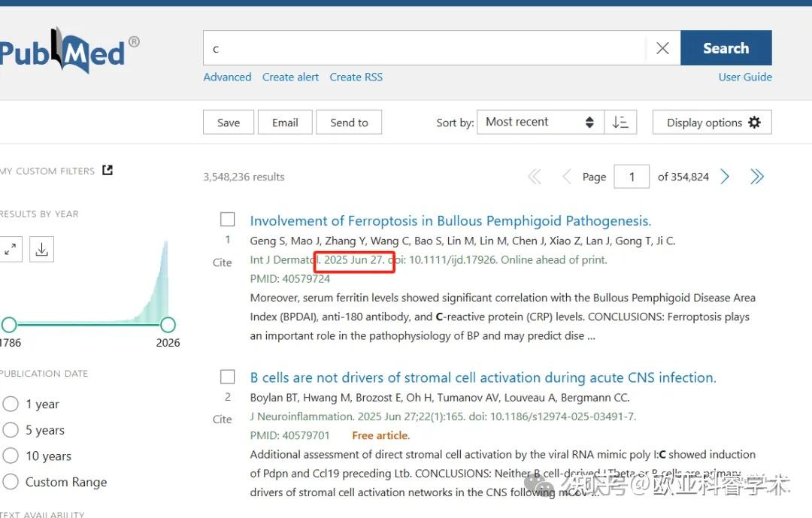This screenshot has height=518, width=812.
Task: Choose the 10 years publication date option
Action: tap(11, 456)
